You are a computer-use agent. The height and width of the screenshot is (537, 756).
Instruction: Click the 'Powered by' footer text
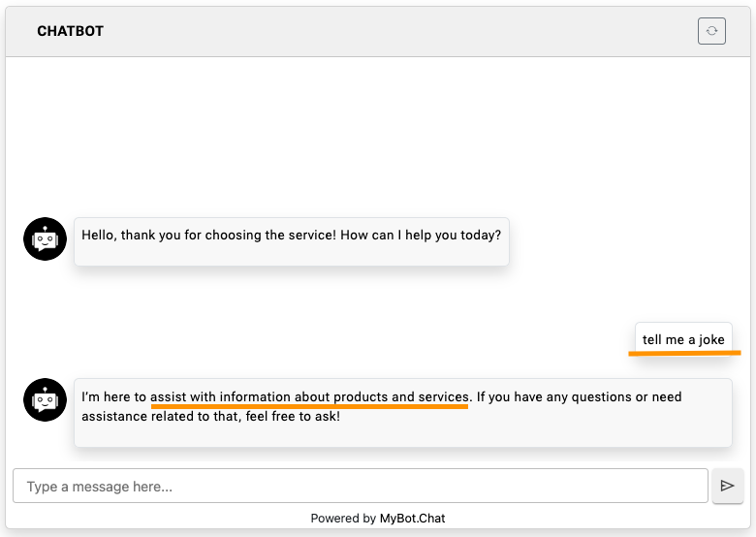coord(342,519)
